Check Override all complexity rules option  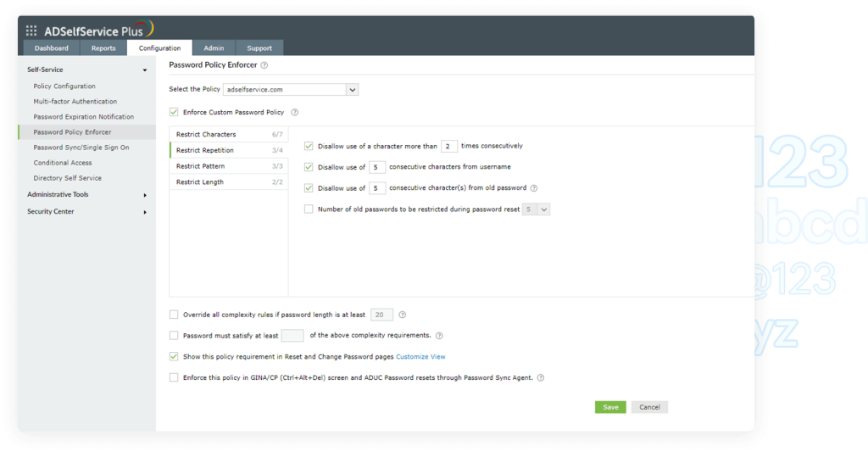tap(175, 315)
